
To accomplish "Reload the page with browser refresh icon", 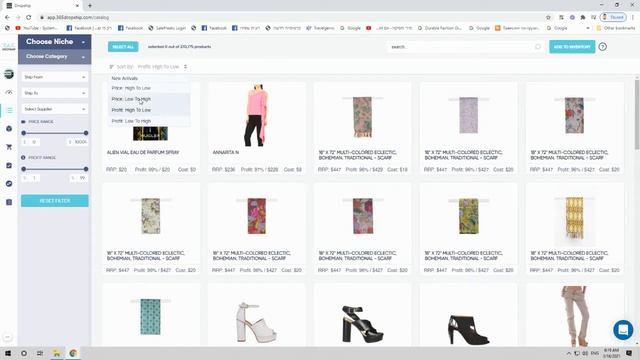I will (x=29, y=17).
